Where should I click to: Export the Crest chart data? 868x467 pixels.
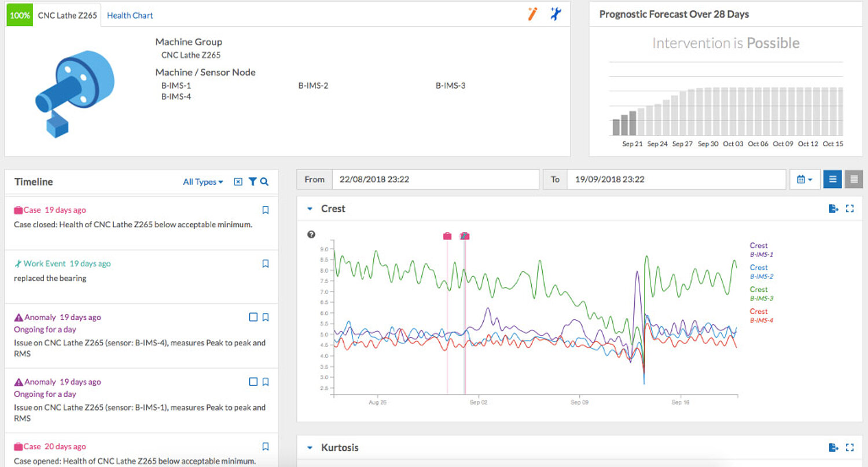[x=833, y=209]
